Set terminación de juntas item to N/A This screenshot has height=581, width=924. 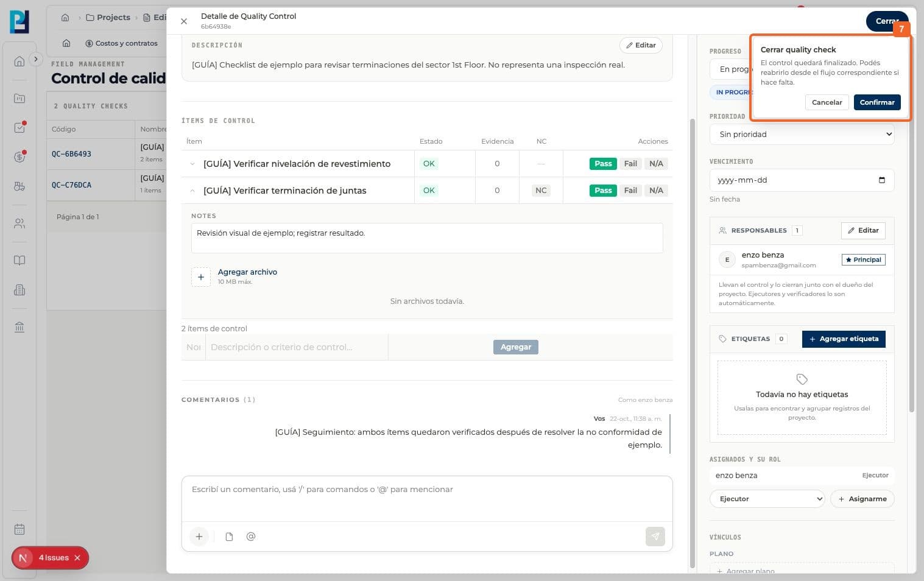(x=656, y=191)
